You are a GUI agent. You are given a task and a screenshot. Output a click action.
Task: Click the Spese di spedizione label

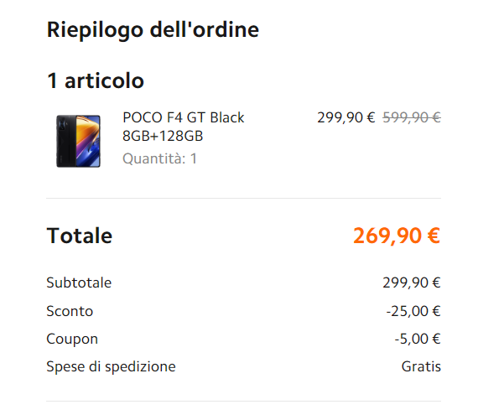click(112, 366)
